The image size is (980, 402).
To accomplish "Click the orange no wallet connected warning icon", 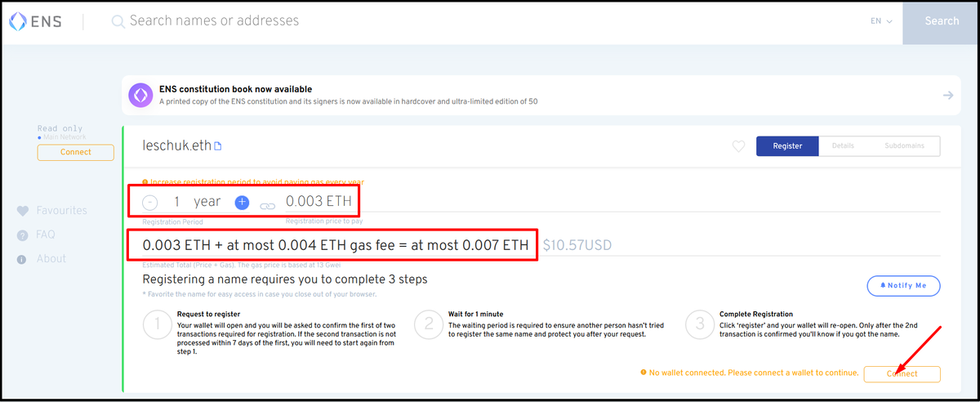I will (644, 373).
